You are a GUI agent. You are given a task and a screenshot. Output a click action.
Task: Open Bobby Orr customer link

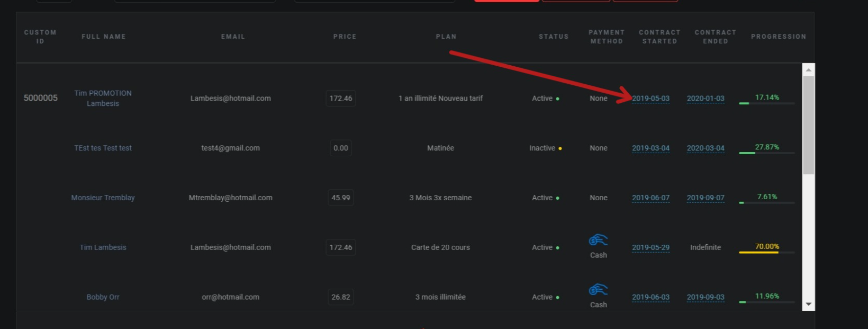pos(103,297)
